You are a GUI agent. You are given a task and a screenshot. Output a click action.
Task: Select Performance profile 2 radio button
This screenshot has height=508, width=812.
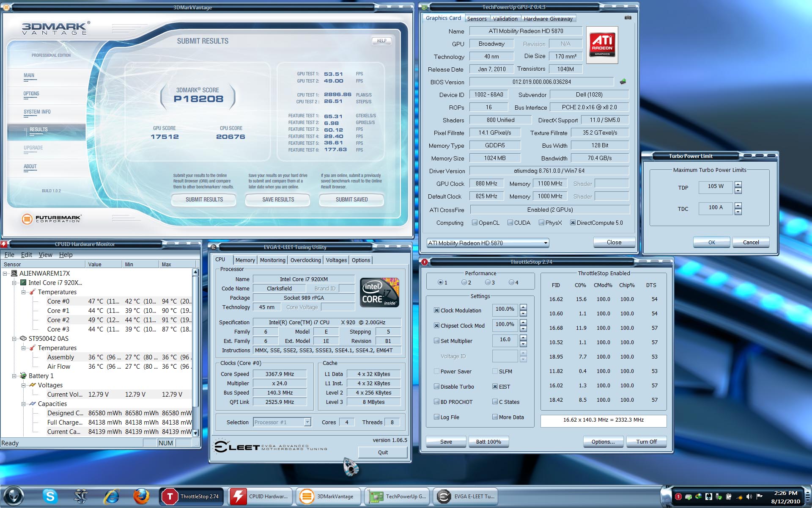[464, 282]
